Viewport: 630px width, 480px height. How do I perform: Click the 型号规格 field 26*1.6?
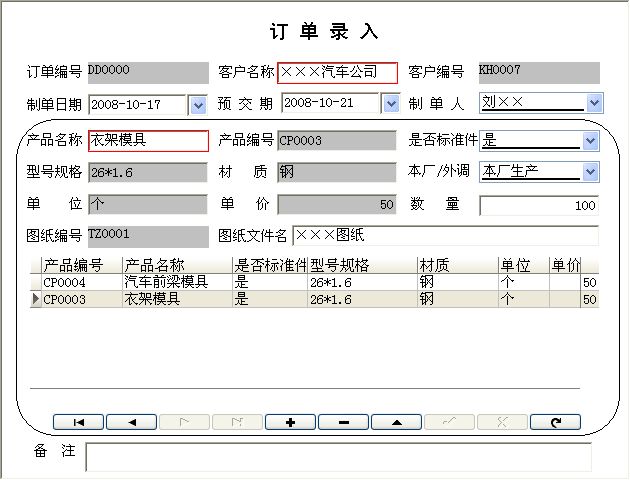[148, 172]
